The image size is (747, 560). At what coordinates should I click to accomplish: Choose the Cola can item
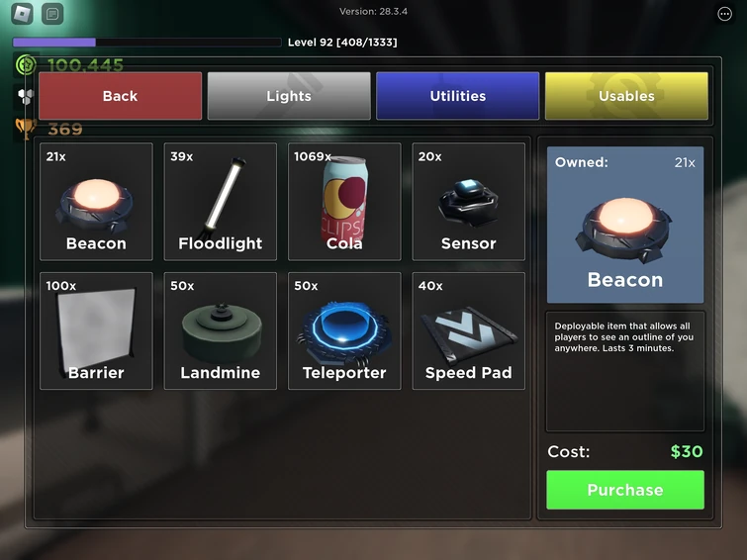click(x=344, y=202)
